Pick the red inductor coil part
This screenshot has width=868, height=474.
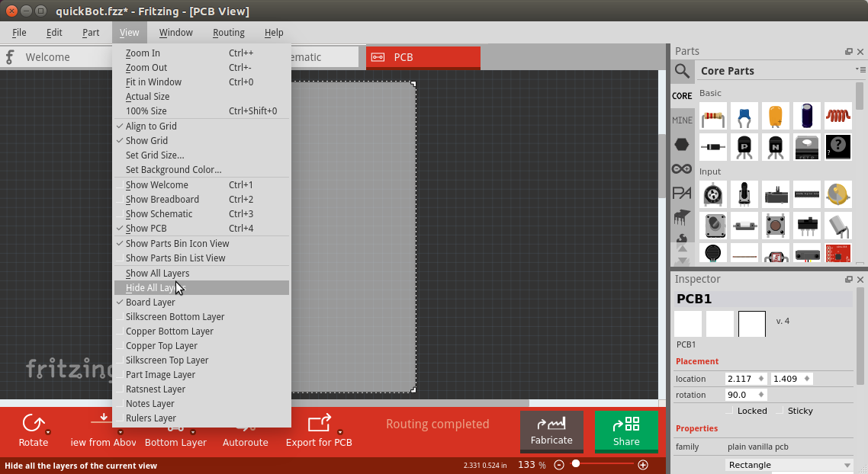[837, 117]
